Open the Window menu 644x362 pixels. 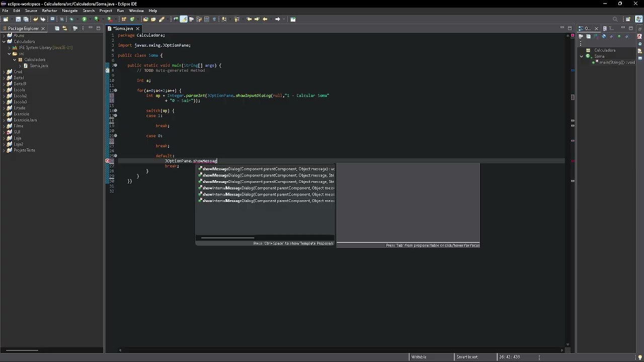pyautogui.click(x=136, y=11)
